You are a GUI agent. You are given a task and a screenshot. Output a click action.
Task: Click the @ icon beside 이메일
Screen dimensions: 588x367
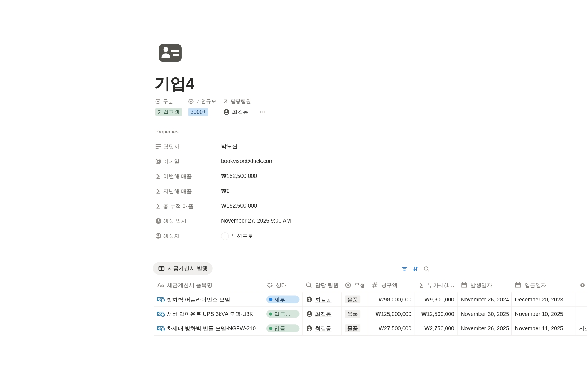(158, 161)
